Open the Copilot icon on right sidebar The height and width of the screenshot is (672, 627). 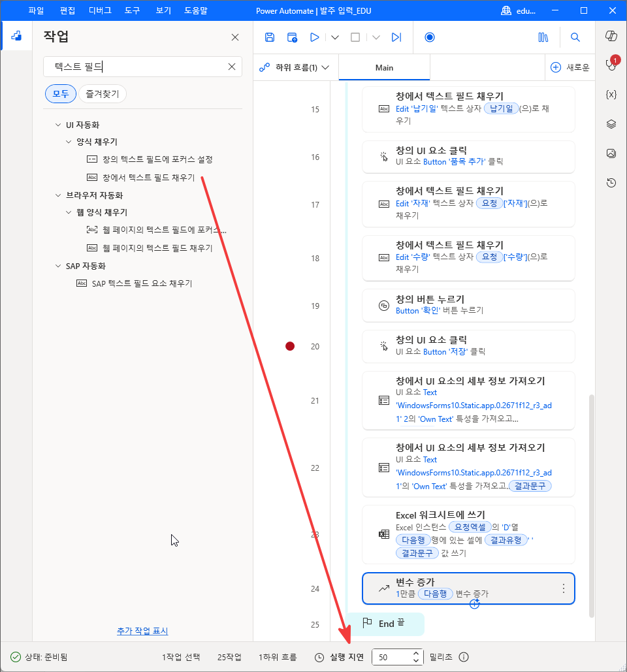(x=611, y=36)
